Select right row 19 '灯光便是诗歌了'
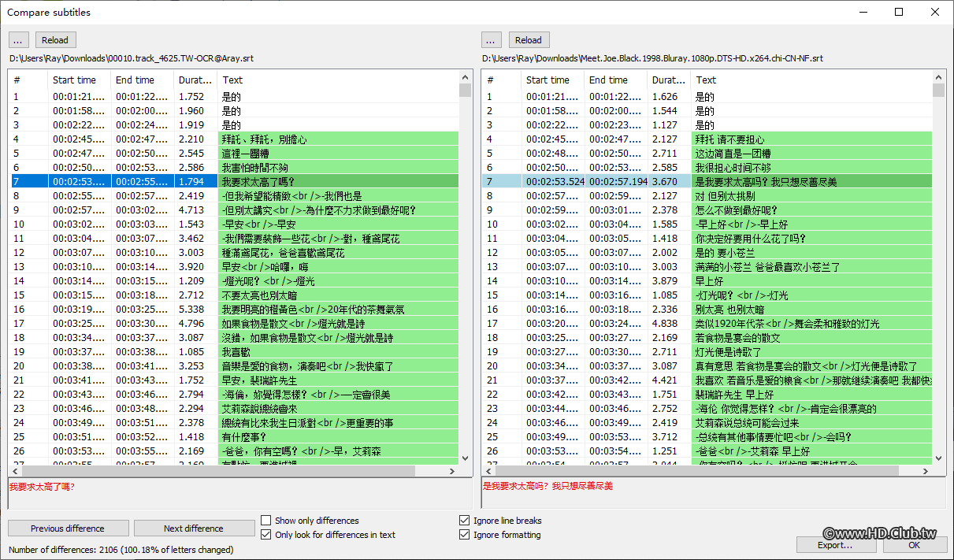This screenshot has width=954, height=560. pyautogui.click(x=707, y=352)
